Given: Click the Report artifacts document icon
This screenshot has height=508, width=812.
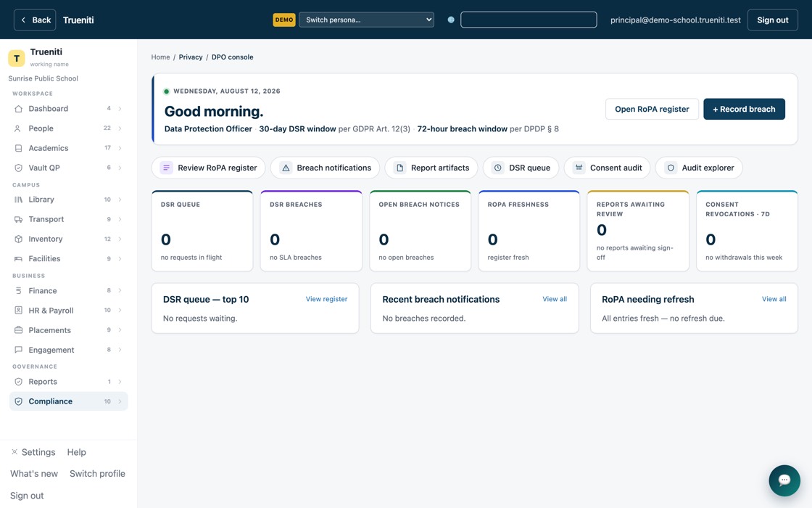Looking at the screenshot, I should tap(399, 168).
